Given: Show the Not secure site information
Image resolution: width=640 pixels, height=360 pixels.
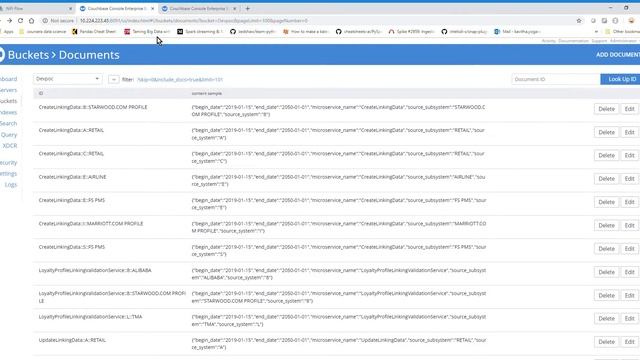Looking at the screenshot, I should pyautogui.click(x=58, y=20).
